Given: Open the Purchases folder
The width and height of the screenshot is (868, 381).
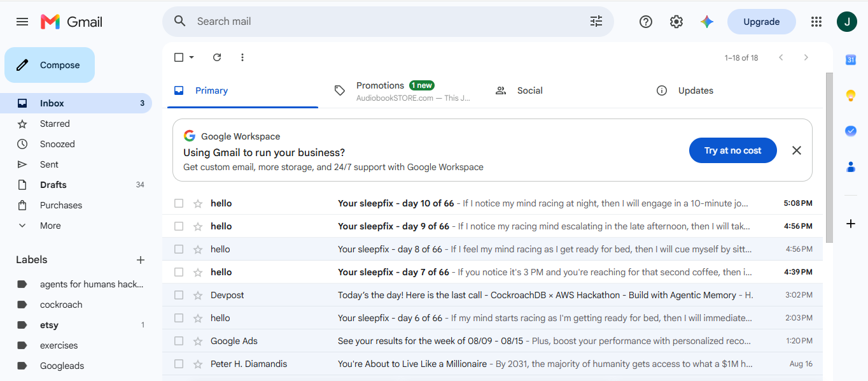Looking at the screenshot, I should [x=76, y=205].
